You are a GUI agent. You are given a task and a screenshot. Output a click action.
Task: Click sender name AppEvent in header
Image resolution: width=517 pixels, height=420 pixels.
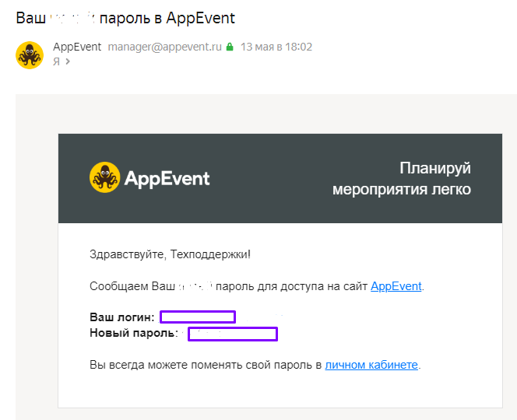[x=77, y=47]
